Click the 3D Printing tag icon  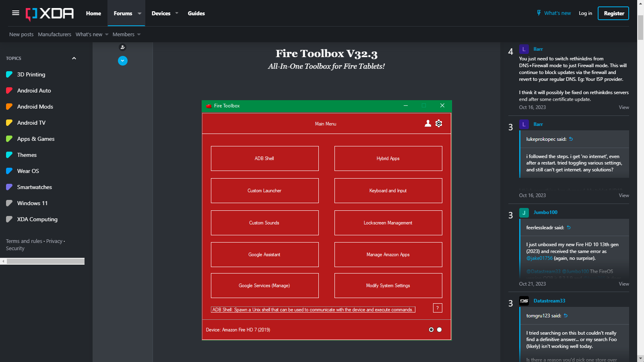(x=9, y=74)
